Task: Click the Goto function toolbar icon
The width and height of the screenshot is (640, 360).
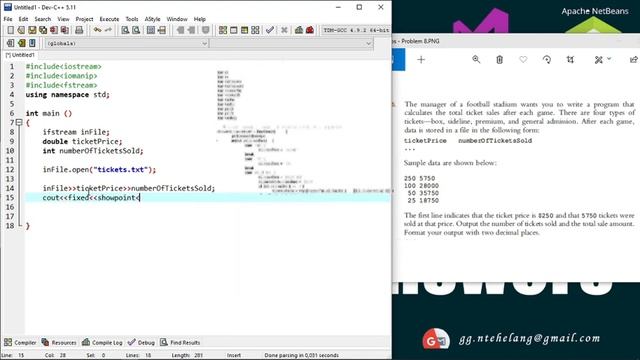Action: click(151, 30)
